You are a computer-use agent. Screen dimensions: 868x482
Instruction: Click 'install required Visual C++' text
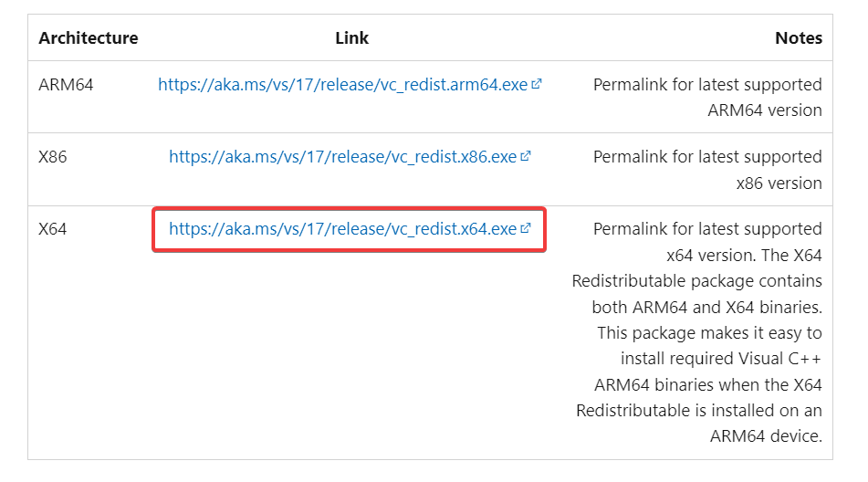[x=721, y=359]
